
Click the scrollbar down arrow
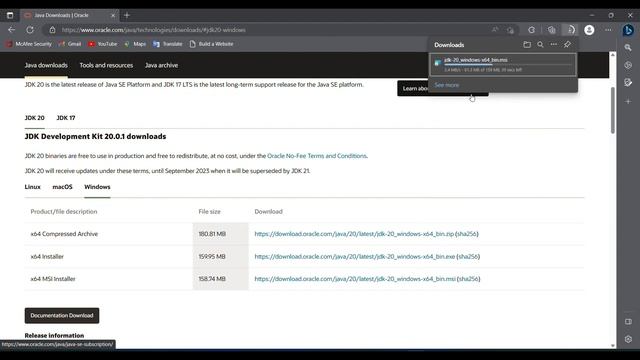click(x=613, y=345)
